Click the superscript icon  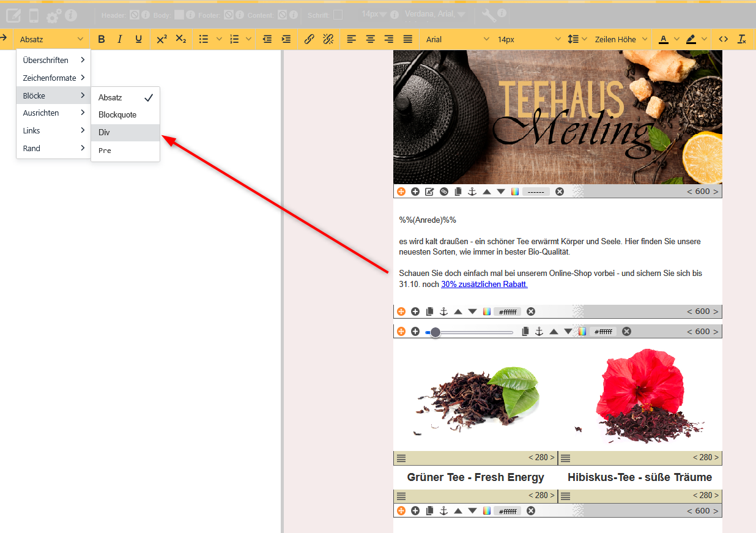pos(161,39)
